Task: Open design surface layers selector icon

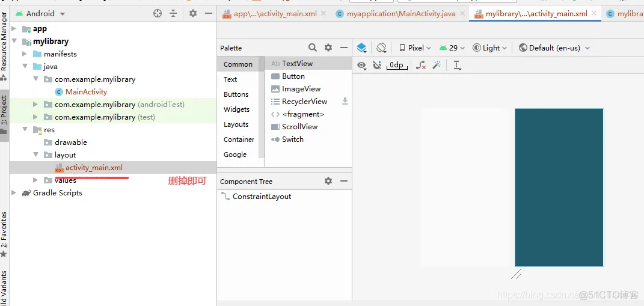Action: 361,48
